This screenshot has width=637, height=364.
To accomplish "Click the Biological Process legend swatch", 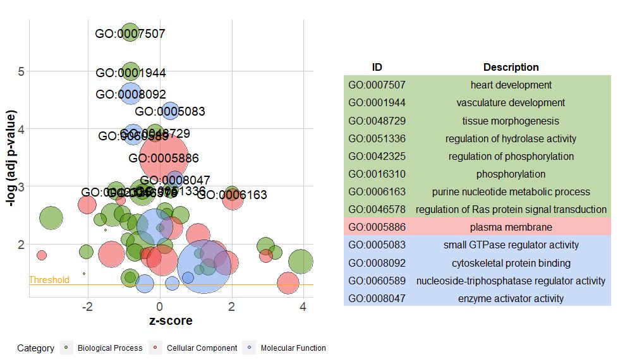I will [66, 348].
